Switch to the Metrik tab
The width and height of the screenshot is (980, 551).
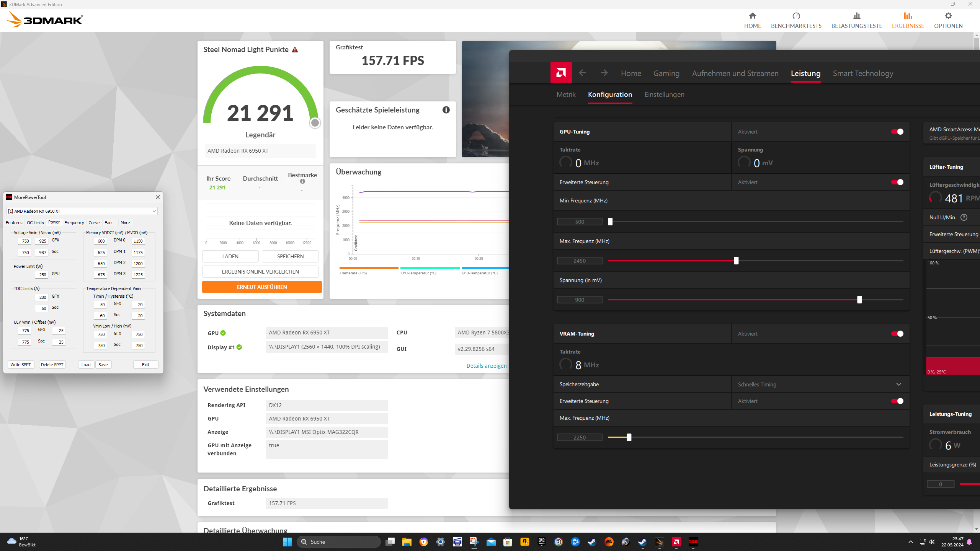tap(566, 95)
